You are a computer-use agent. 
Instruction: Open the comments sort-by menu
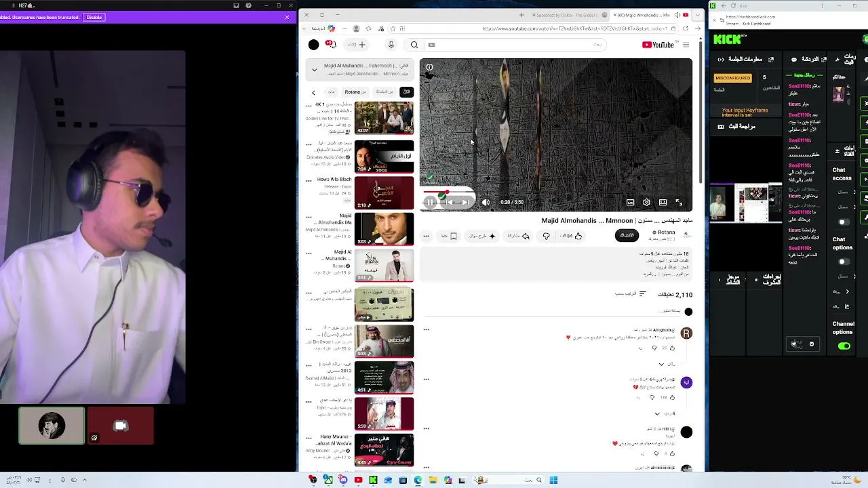[x=631, y=294]
